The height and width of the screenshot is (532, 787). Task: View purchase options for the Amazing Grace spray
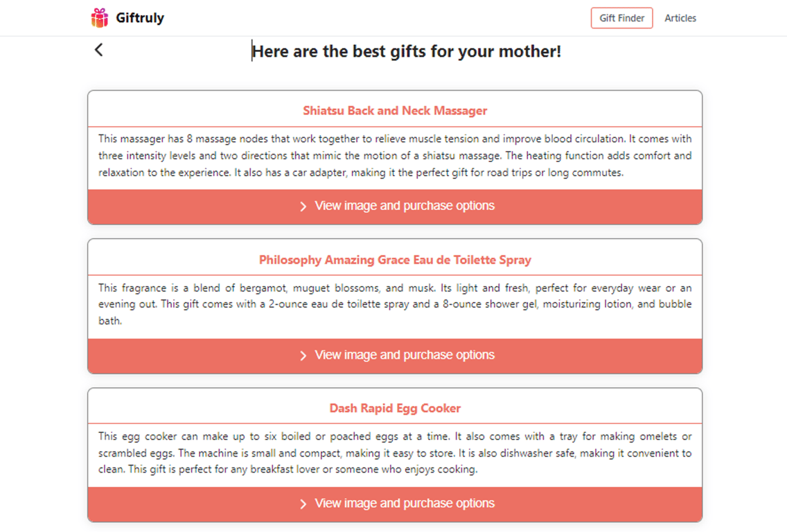pyautogui.click(x=405, y=355)
